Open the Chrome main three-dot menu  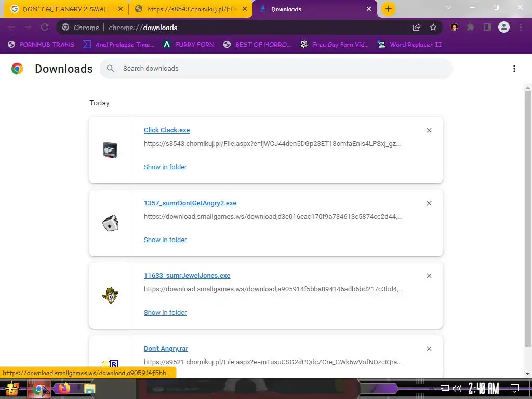pyautogui.click(x=521, y=28)
